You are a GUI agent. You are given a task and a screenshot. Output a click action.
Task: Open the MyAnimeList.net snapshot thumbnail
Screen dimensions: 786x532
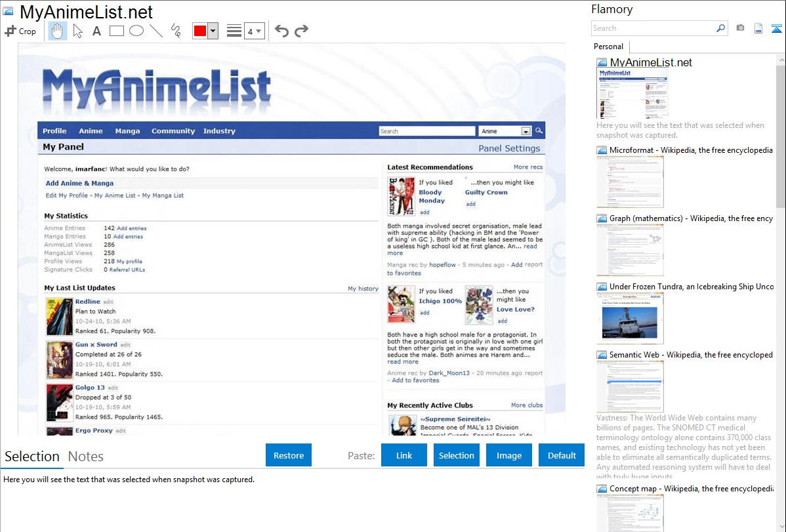tap(632, 94)
